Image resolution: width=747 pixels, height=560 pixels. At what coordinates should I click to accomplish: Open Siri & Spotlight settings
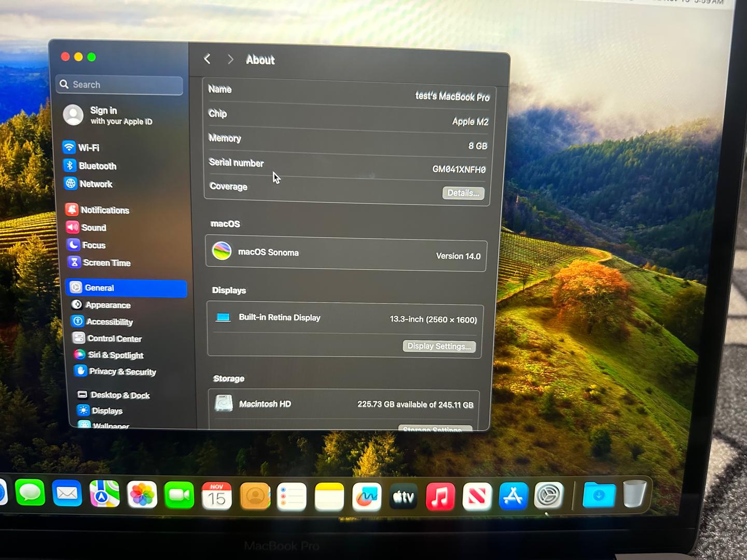[109, 355]
